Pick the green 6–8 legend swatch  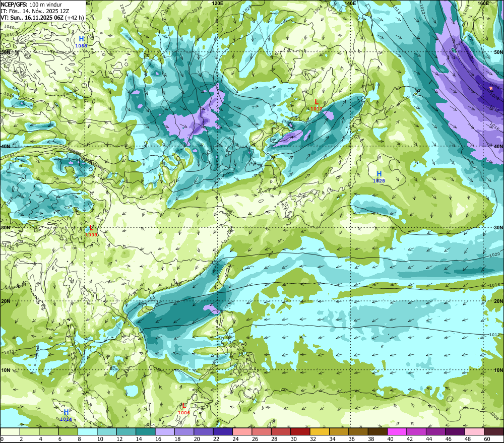(x=68, y=431)
